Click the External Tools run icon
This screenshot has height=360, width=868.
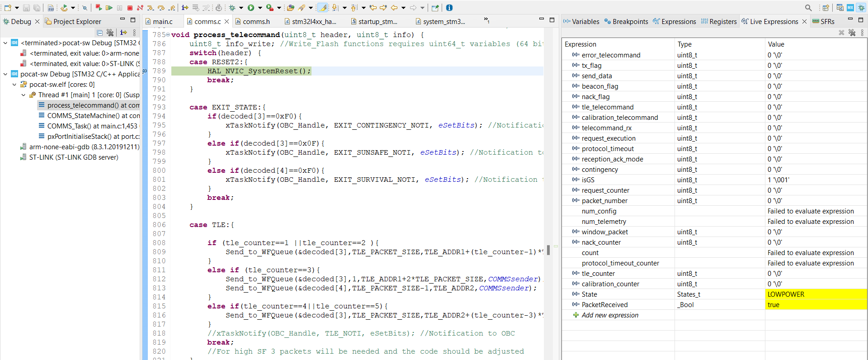point(270,8)
